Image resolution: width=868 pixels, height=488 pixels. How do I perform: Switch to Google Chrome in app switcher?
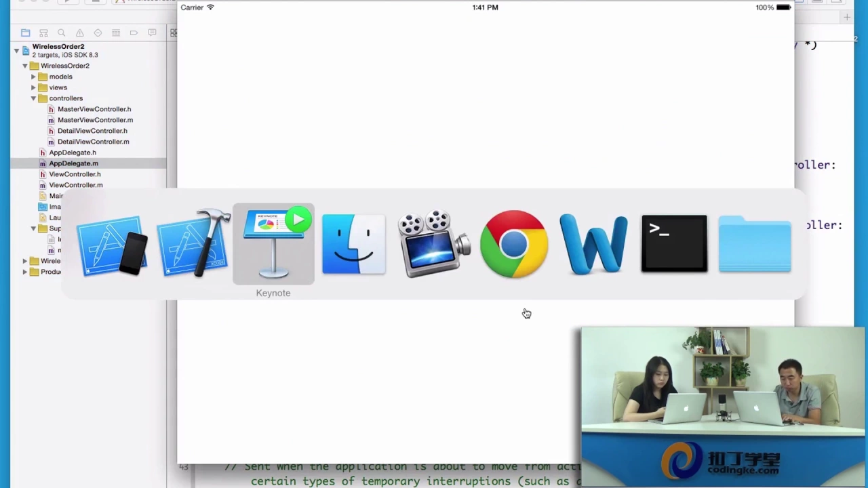[x=514, y=244]
